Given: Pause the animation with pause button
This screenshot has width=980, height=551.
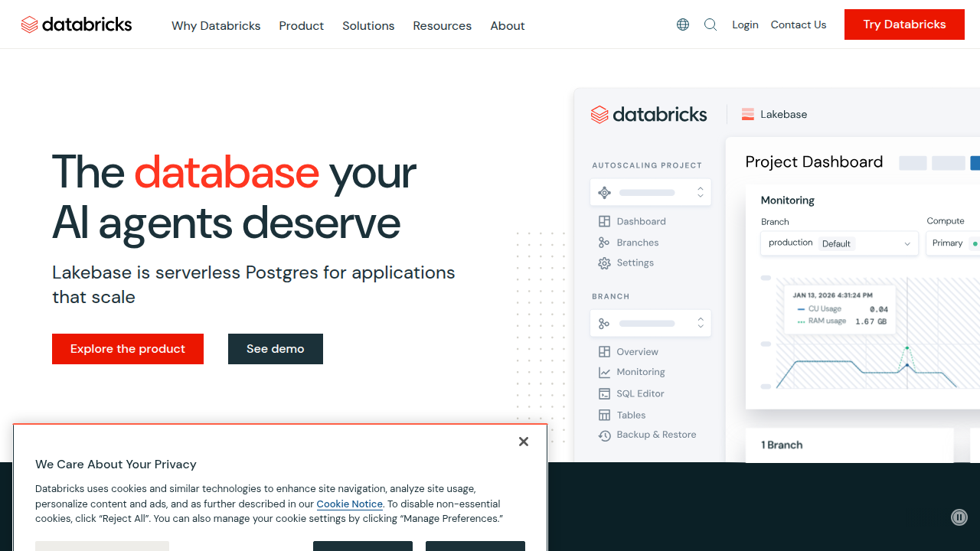Looking at the screenshot, I should click(959, 517).
